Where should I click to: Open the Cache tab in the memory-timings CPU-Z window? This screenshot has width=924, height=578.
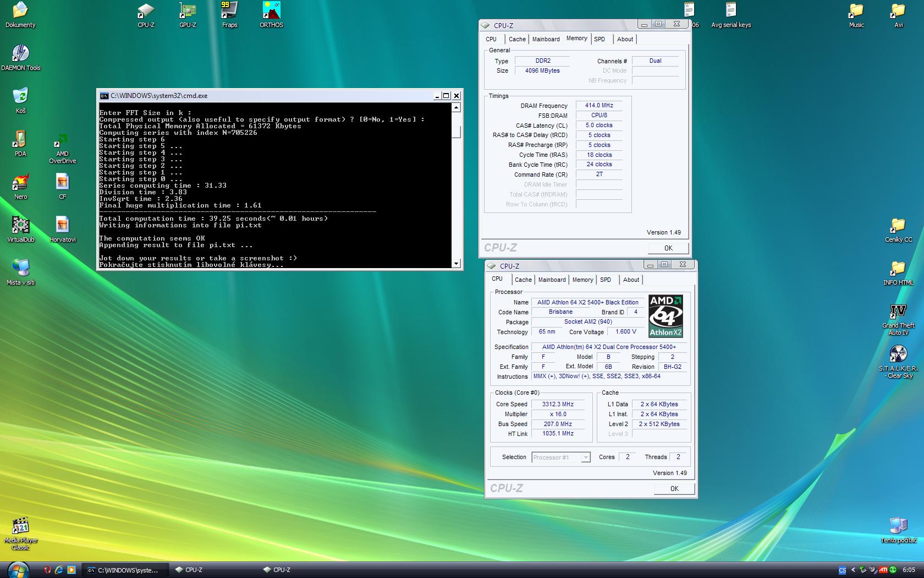(517, 39)
